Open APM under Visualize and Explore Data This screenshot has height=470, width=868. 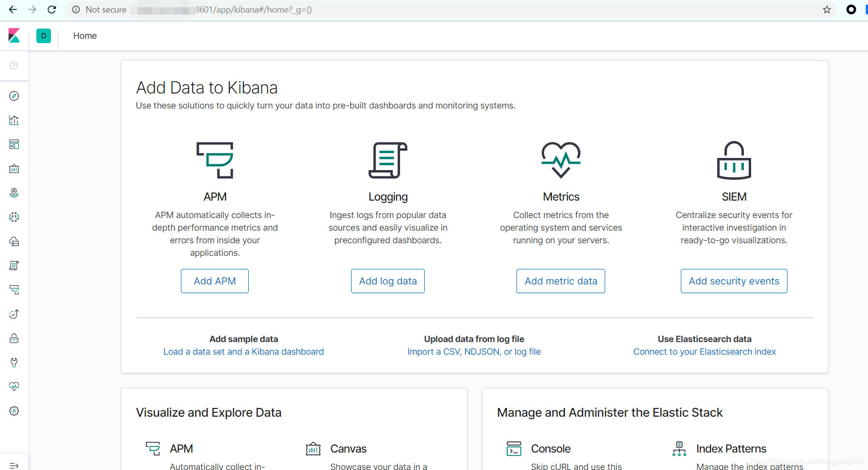181,449
